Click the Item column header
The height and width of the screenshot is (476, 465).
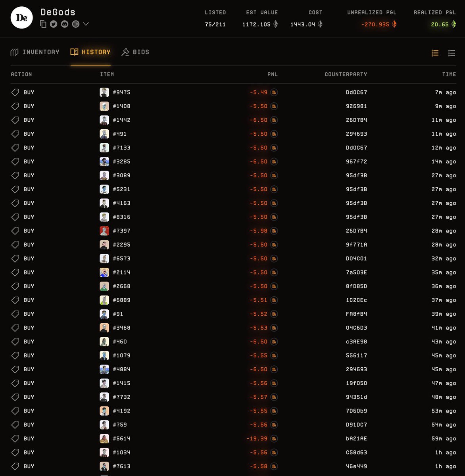(x=107, y=74)
